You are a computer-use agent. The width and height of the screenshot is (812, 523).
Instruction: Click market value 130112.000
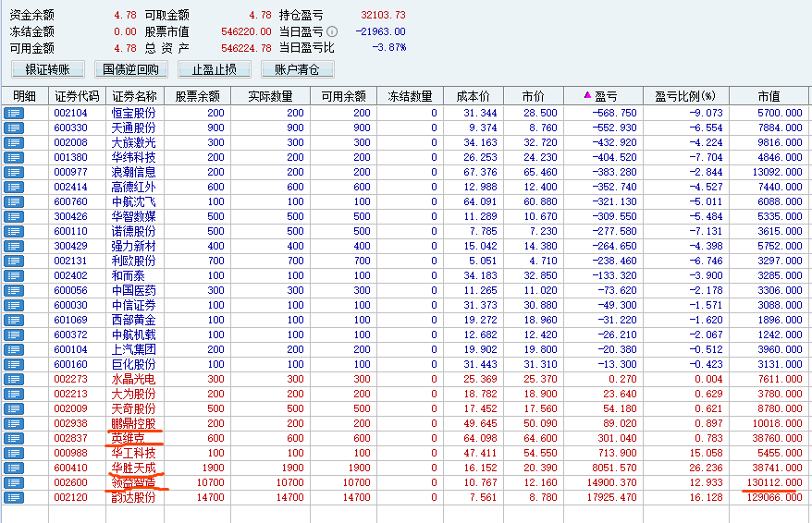(774, 482)
